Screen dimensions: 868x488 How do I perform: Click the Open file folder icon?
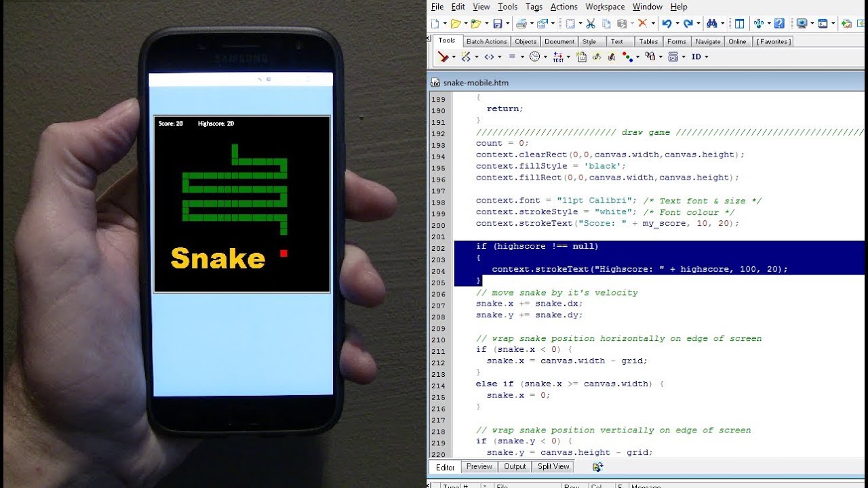456,24
